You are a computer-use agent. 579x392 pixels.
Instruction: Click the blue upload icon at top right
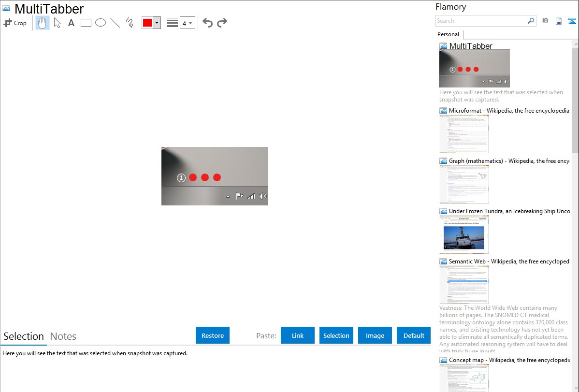[x=572, y=21]
